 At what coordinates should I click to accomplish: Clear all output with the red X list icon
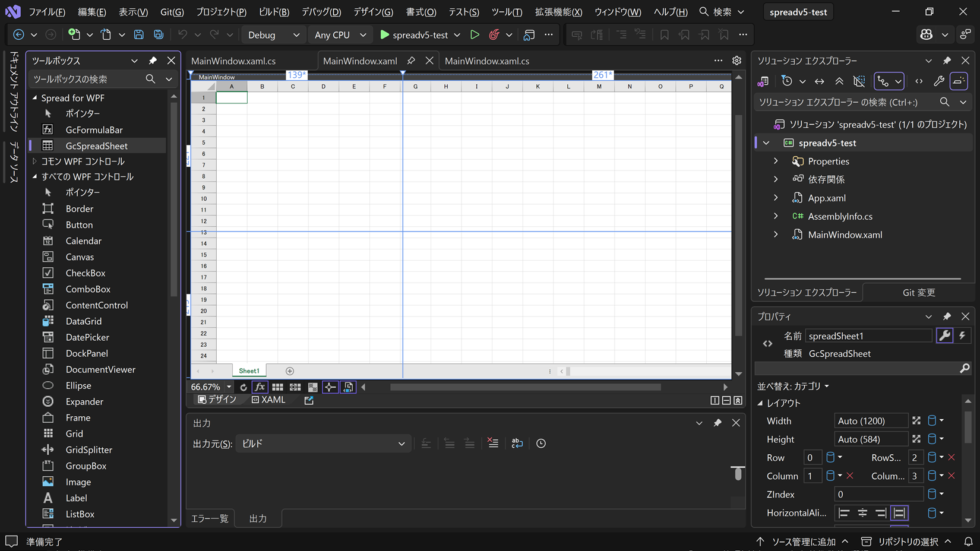coord(493,444)
